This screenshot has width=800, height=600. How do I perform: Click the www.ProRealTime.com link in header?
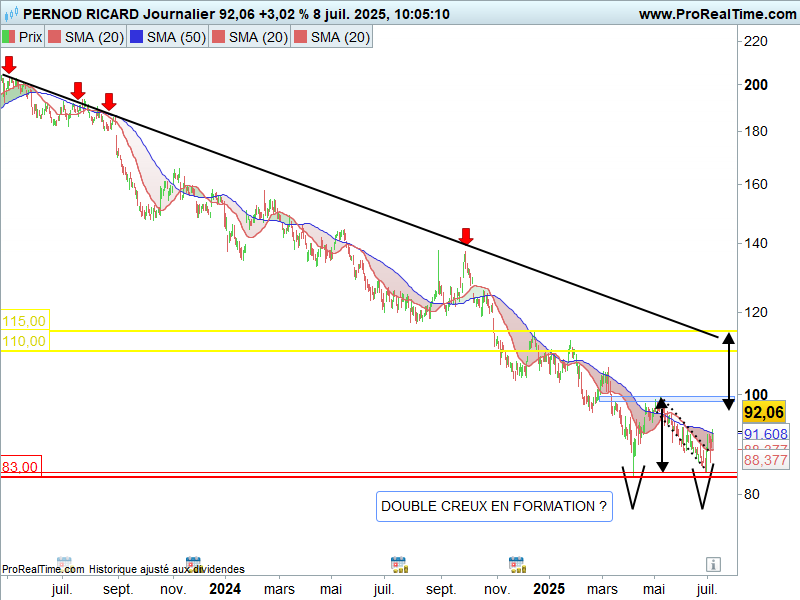click(x=717, y=14)
